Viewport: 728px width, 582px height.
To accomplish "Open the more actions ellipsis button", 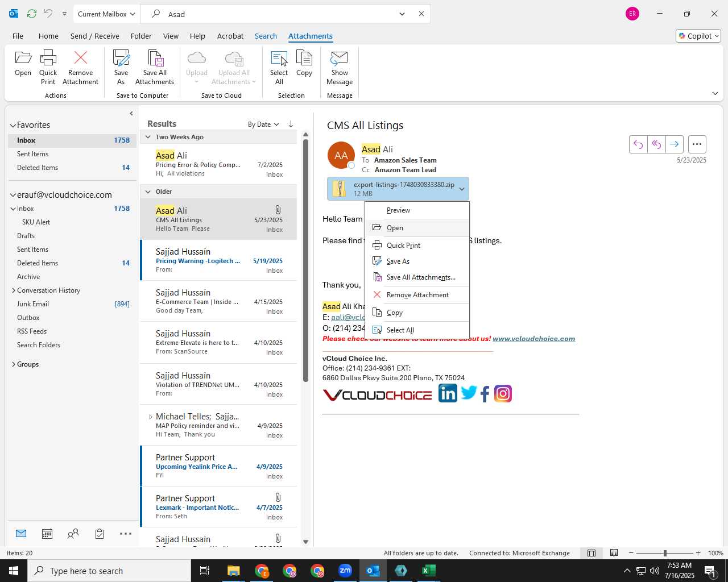I will click(x=697, y=144).
